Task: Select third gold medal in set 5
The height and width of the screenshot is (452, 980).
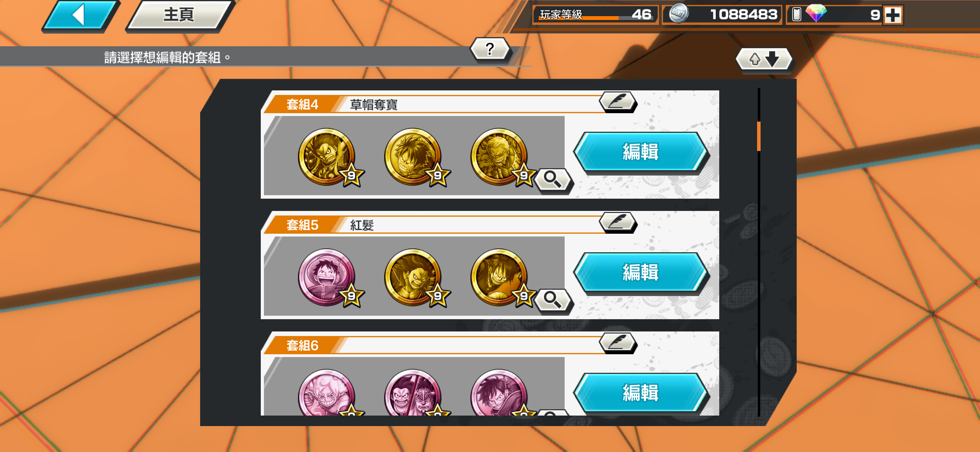Action: [499, 278]
